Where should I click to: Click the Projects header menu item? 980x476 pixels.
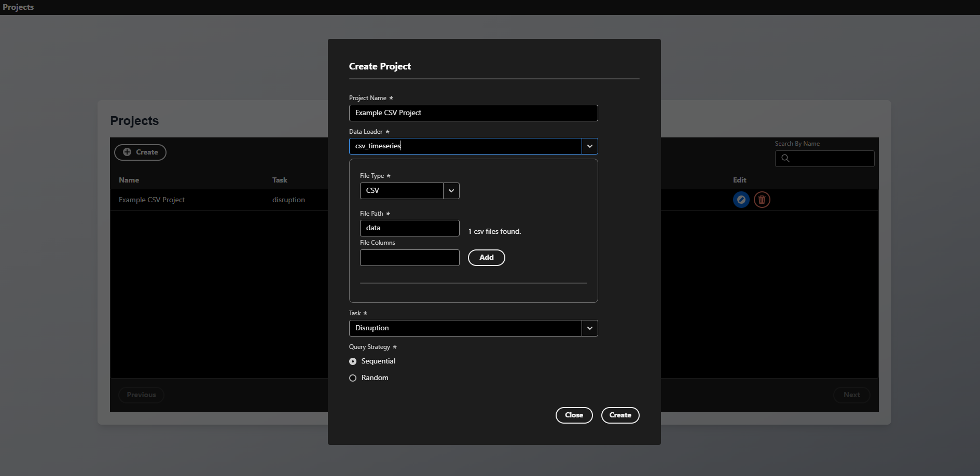18,7
